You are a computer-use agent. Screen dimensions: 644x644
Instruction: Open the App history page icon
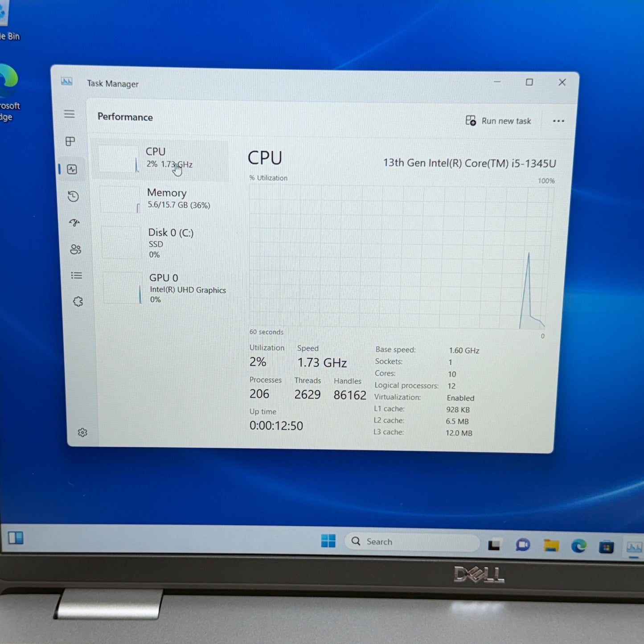[73, 196]
